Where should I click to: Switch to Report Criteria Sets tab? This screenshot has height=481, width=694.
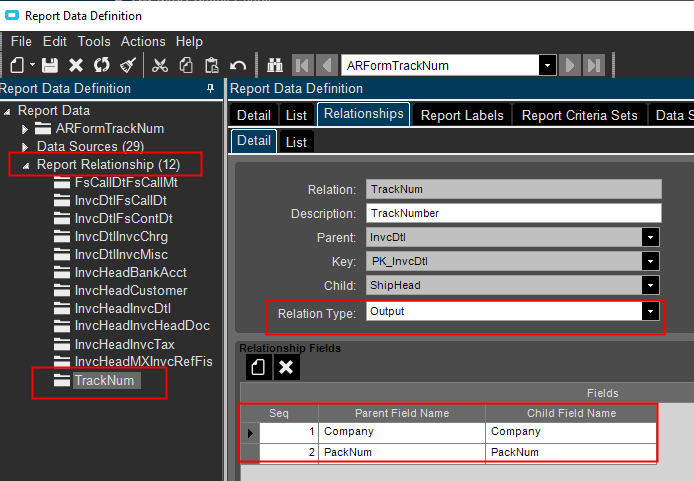580,115
